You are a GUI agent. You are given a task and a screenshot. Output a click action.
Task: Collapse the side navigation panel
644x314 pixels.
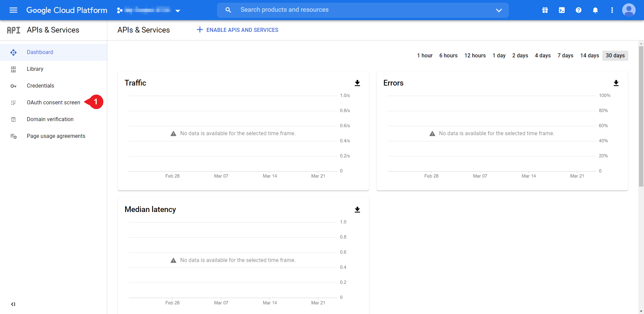(13, 304)
